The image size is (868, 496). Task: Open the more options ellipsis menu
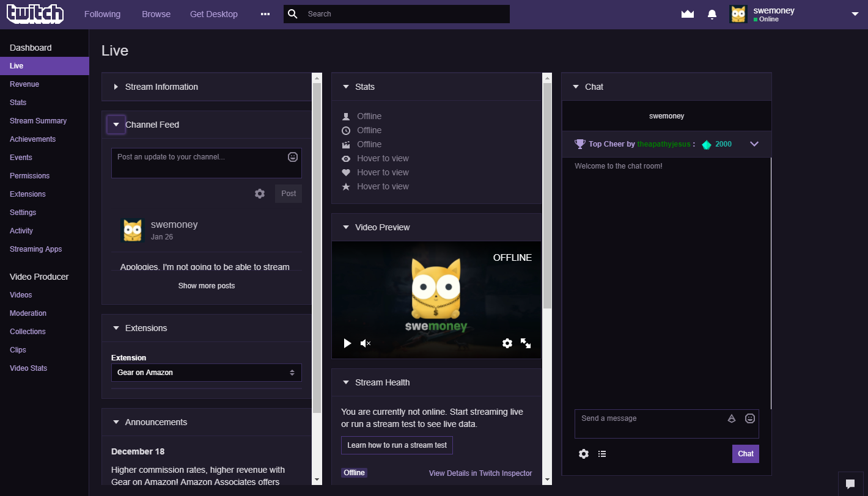(265, 14)
